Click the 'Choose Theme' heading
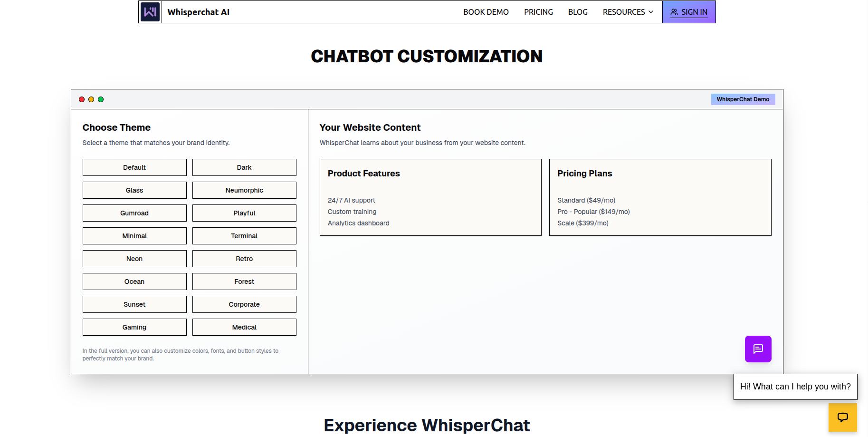This screenshot has height=437, width=868. click(x=116, y=127)
